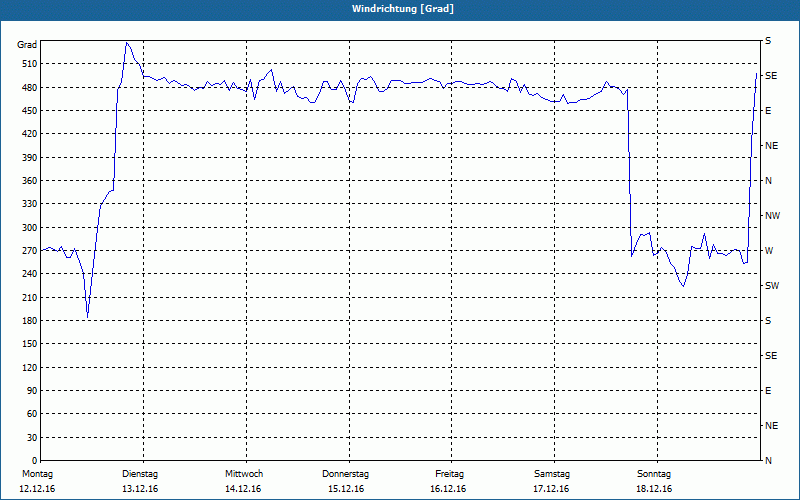Click the 120 value on the degree axis
The height and width of the screenshot is (500, 800).
click(x=30, y=367)
